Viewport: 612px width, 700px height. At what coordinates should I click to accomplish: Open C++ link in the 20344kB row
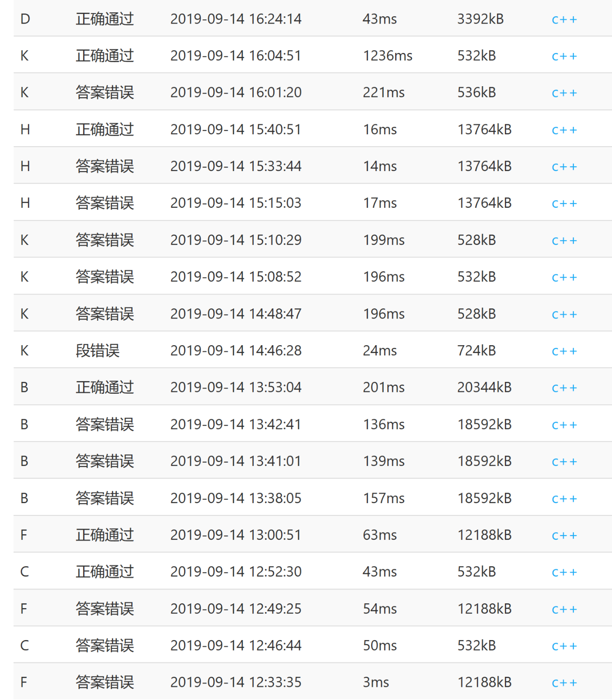point(564,388)
